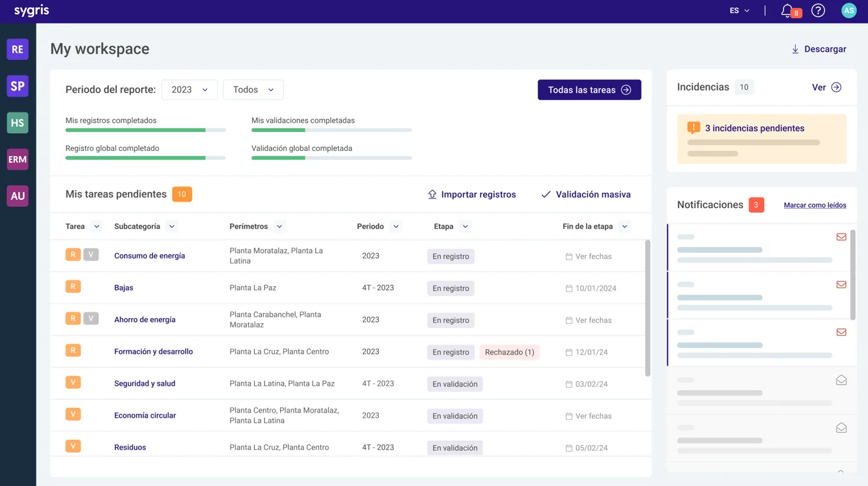The height and width of the screenshot is (486, 868).
Task: Click Validación masiva action
Action: point(586,194)
